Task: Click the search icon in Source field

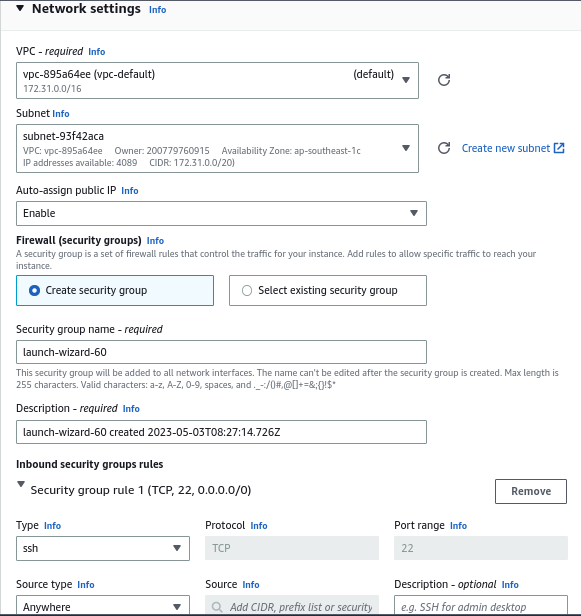Action: pyautogui.click(x=217, y=607)
